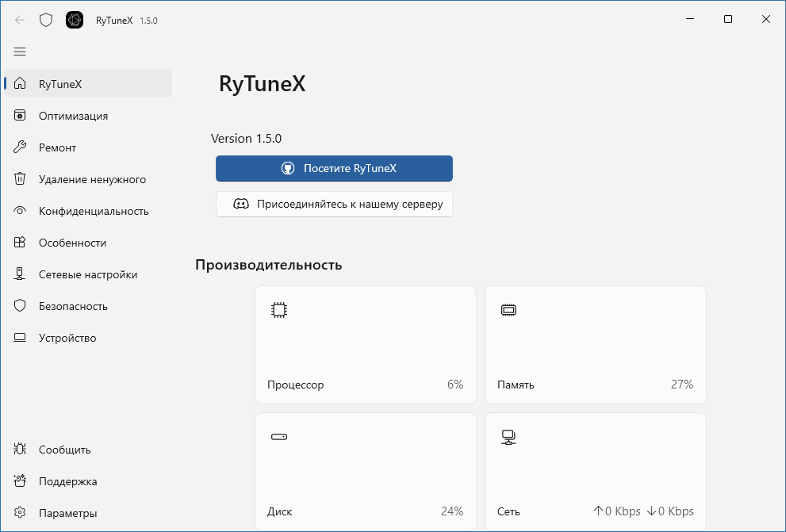
Task: Select the Память usage card
Action: [595, 345]
